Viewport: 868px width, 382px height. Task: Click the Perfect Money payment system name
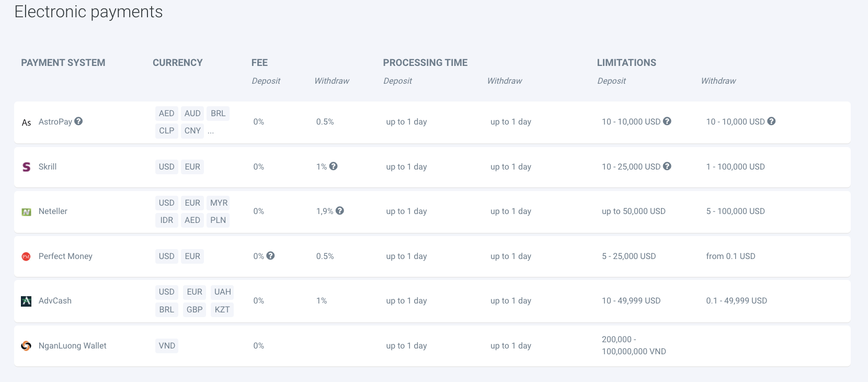click(x=65, y=256)
